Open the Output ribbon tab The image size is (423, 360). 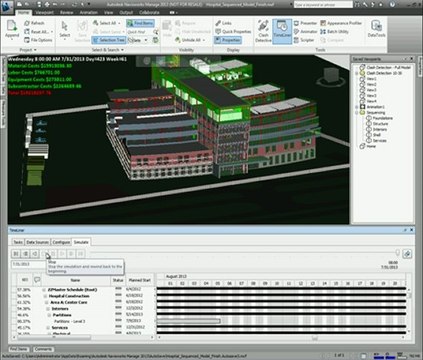[126, 12]
